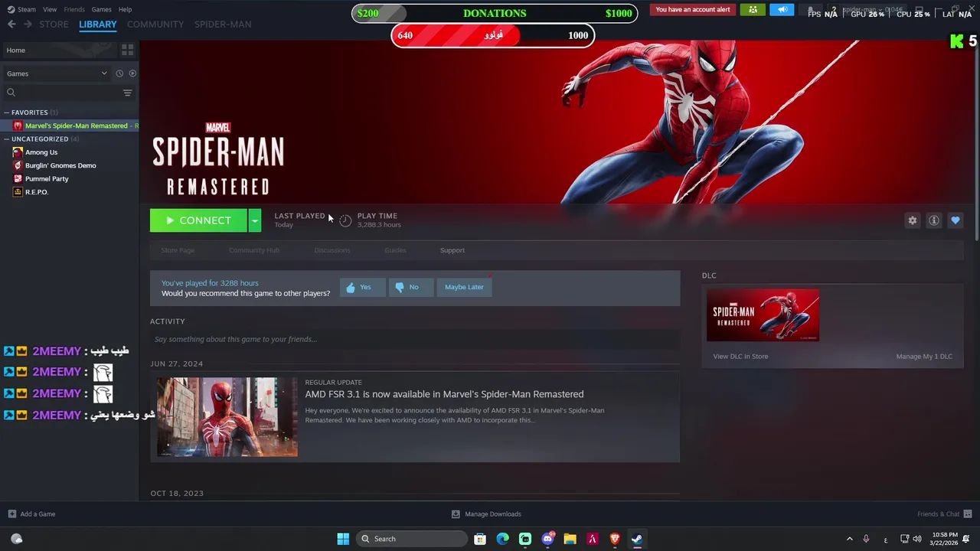The width and height of the screenshot is (980, 551).
Task: Open the Store Page link
Action: coord(178,250)
